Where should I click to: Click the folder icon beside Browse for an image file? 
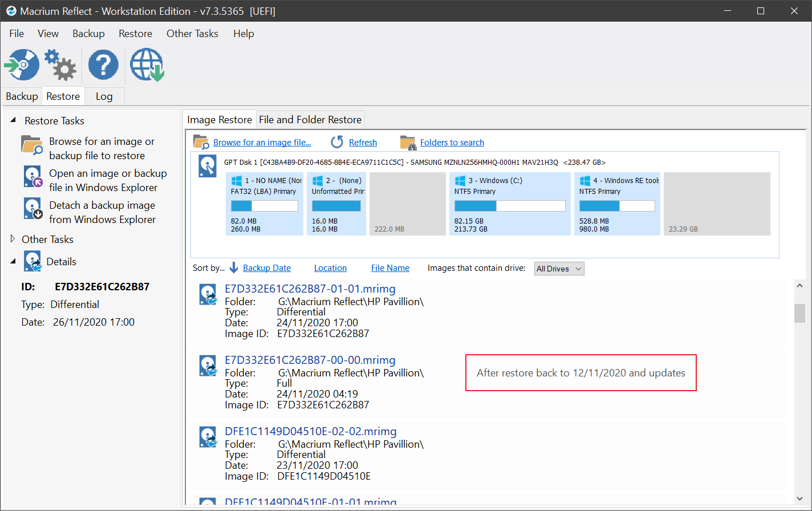click(x=201, y=141)
